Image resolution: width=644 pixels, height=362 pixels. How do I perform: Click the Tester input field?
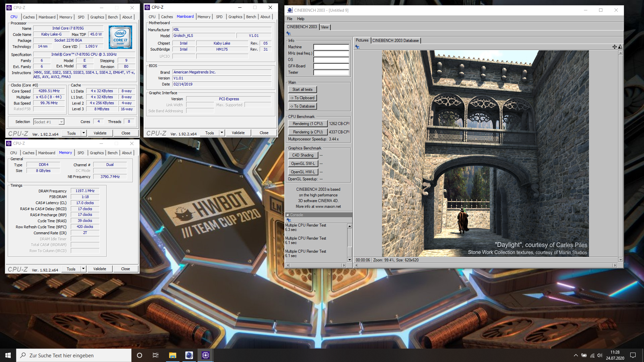pyautogui.click(x=331, y=72)
